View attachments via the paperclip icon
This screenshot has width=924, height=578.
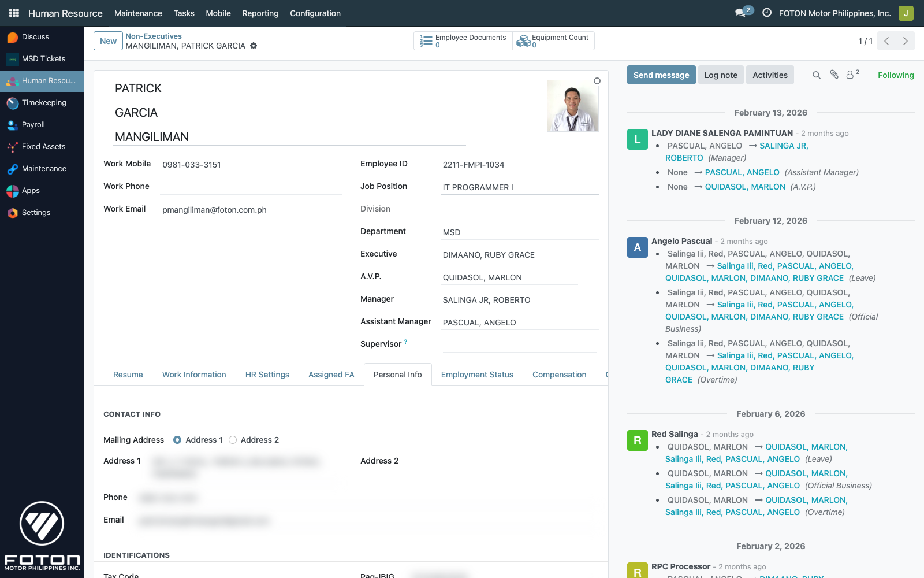pos(834,75)
